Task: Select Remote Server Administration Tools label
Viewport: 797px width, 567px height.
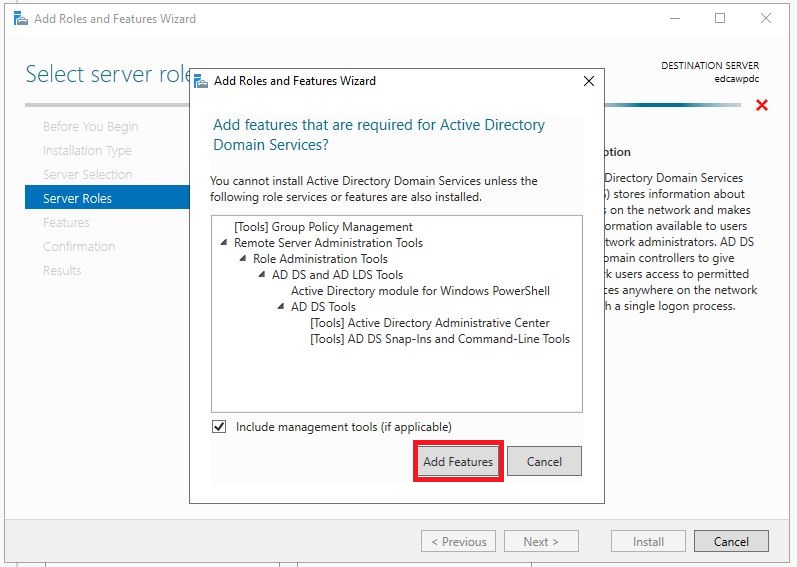Action: 328,243
